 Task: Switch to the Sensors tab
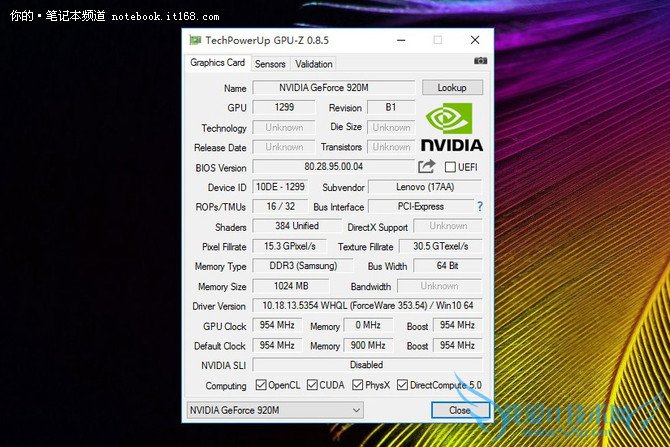point(270,64)
